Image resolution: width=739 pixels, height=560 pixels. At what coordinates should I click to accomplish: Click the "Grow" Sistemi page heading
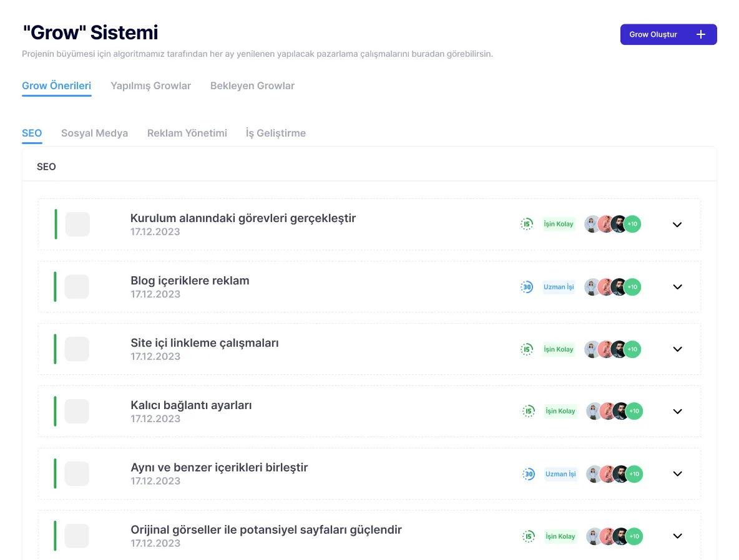tap(91, 32)
